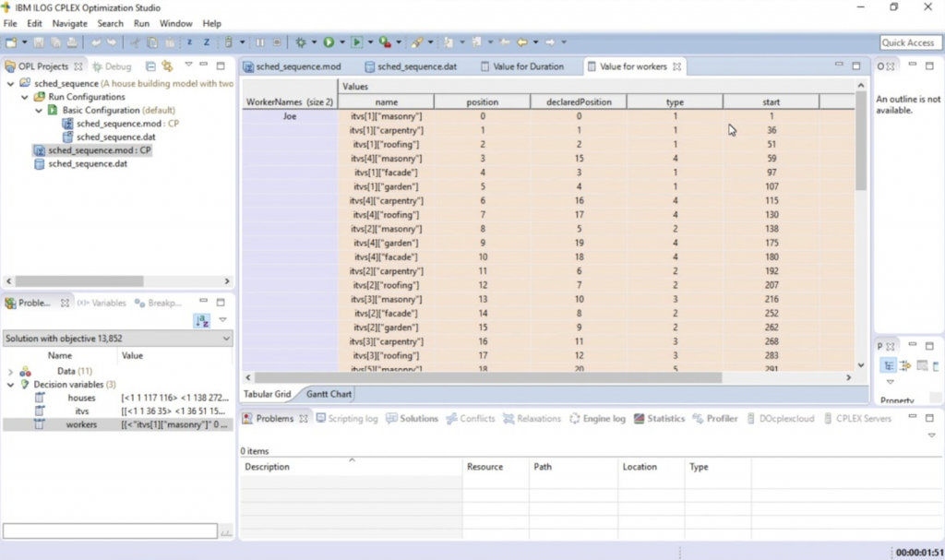The image size is (945, 560).
Task: Open dropdown arrow next to green Run icon
Action: (342, 42)
